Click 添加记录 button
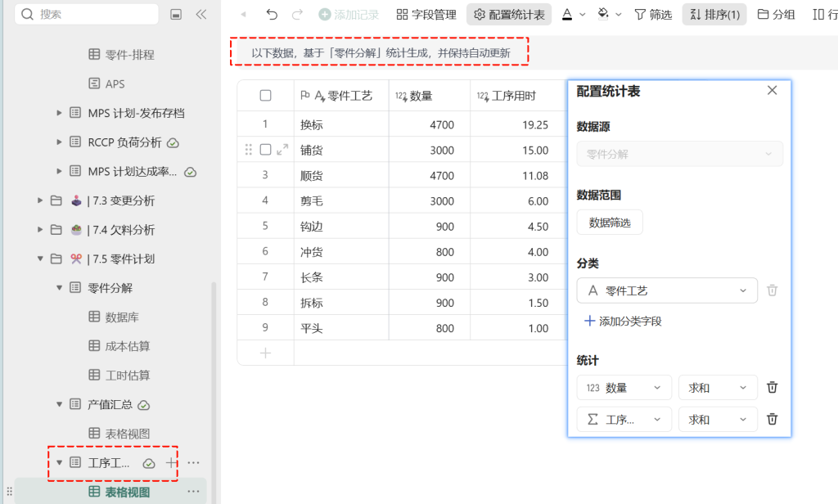838x504 pixels. (x=349, y=15)
